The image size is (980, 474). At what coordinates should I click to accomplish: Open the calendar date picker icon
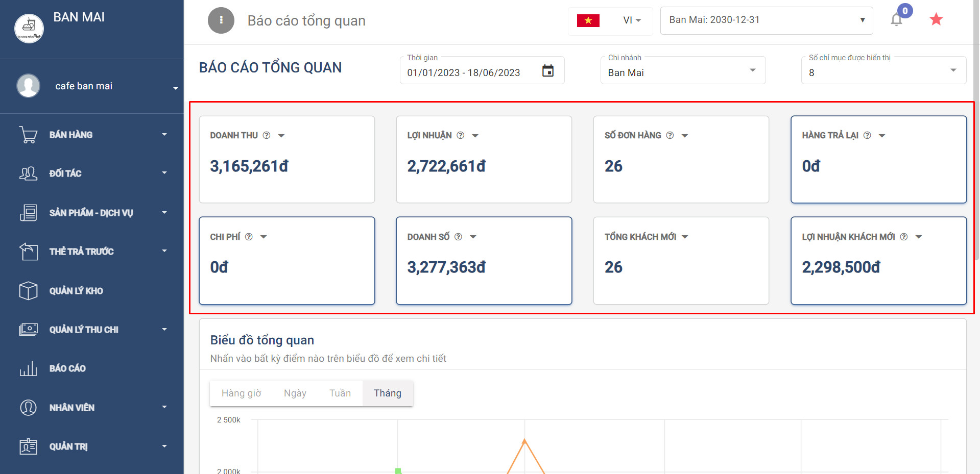[x=547, y=71]
